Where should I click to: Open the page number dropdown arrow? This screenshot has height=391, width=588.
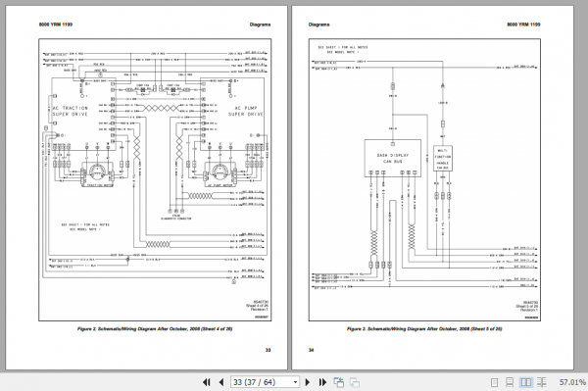(x=296, y=382)
